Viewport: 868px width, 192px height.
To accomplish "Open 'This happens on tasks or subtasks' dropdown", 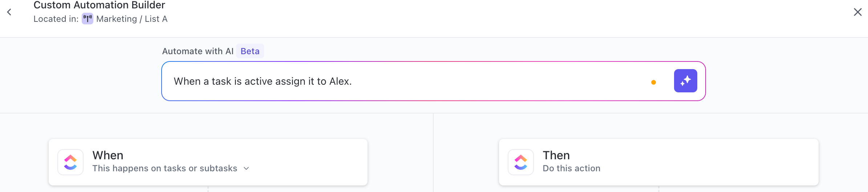I will click(x=165, y=168).
